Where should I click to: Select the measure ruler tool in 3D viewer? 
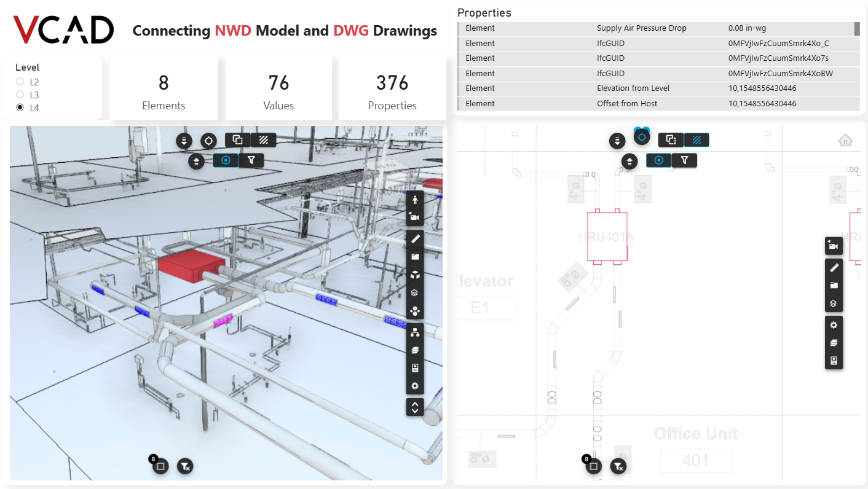[415, 239]
